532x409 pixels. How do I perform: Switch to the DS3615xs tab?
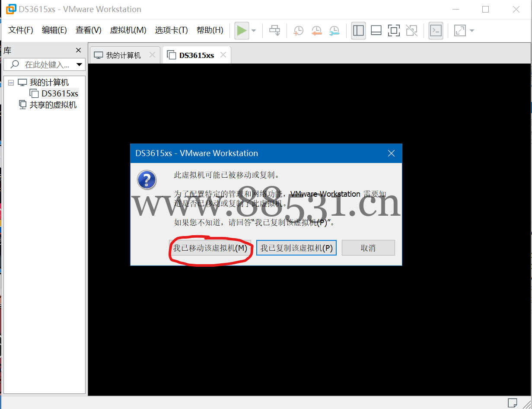[197, 55]
